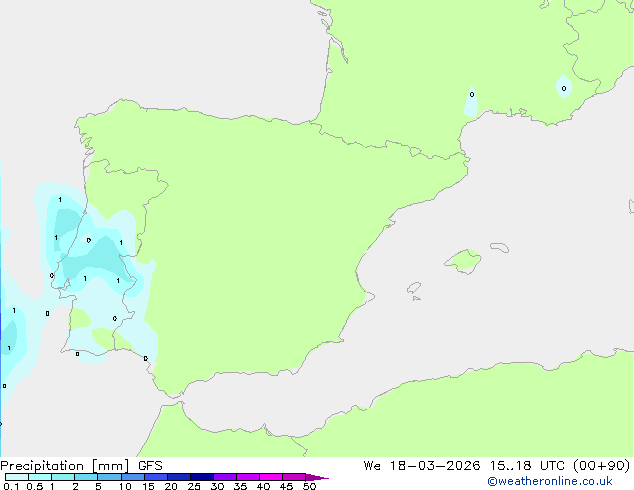Click the legend tick label '10'
The height and width of the screenshot is (490, 634).
[125, 486]
